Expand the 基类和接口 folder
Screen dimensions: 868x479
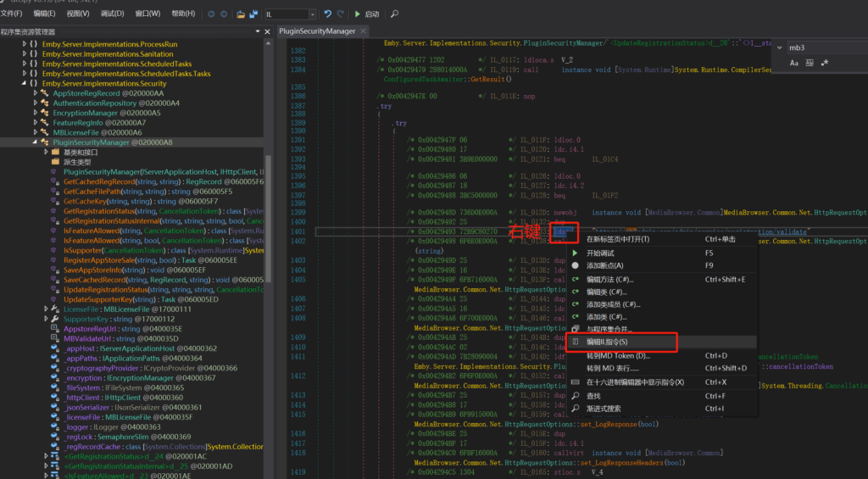click(46, 153)
